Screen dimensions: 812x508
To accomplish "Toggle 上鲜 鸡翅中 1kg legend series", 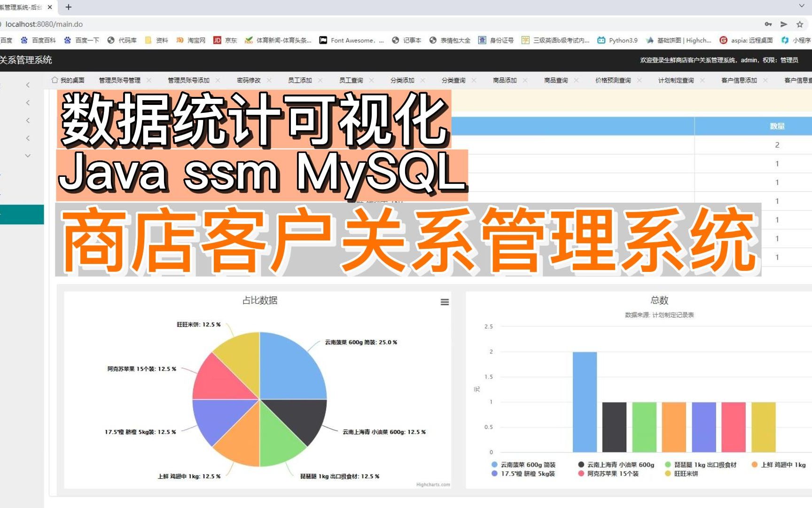I will tap(779, 464).
